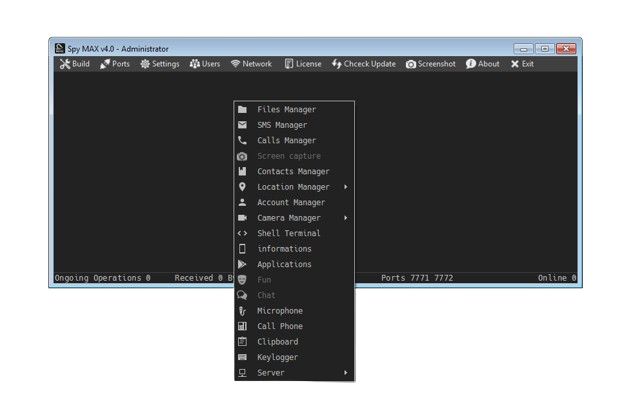Click the Exit item in toolbar

521,64
